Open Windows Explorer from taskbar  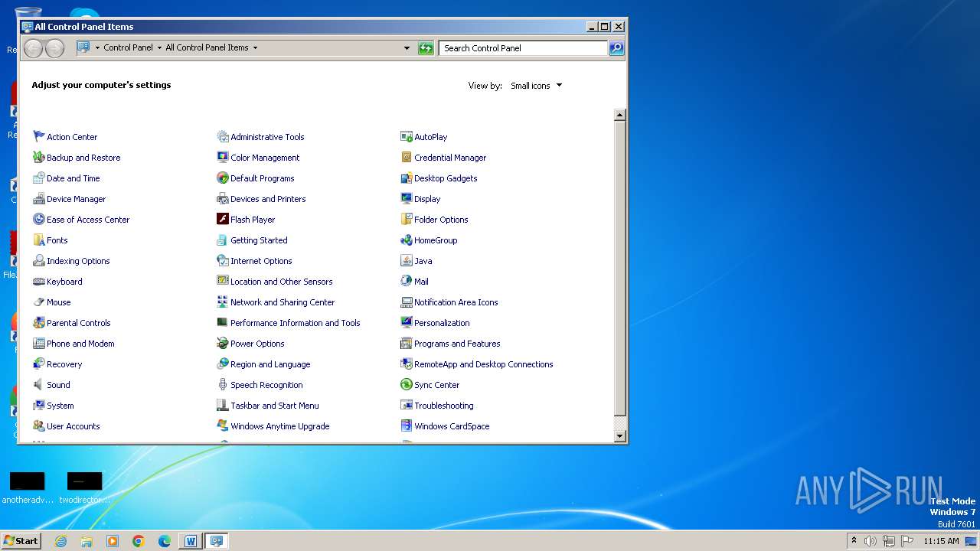87,541
